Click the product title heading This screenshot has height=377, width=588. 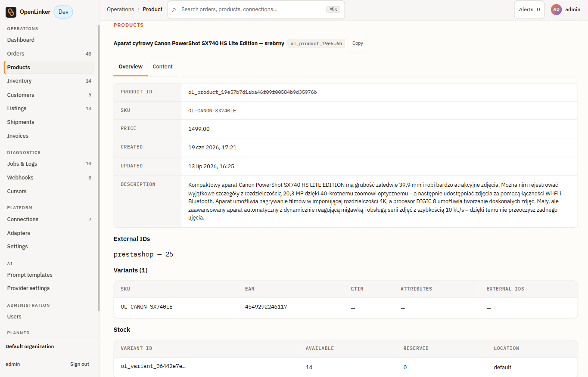click(199, 43)
